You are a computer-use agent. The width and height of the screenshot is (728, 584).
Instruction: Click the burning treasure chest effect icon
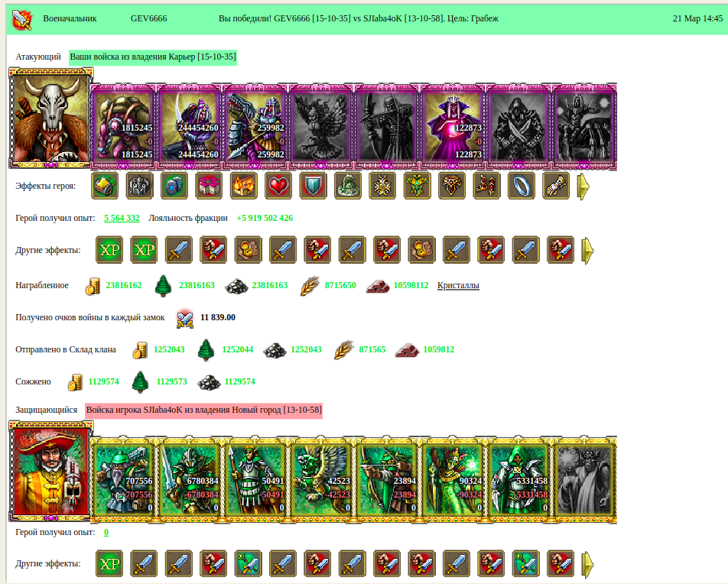point(244,187)
